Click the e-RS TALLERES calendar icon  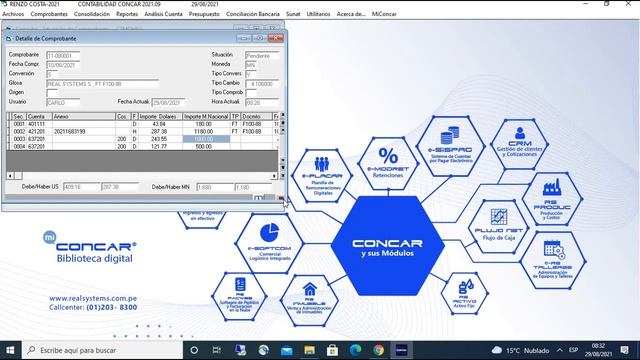[554, 249]
